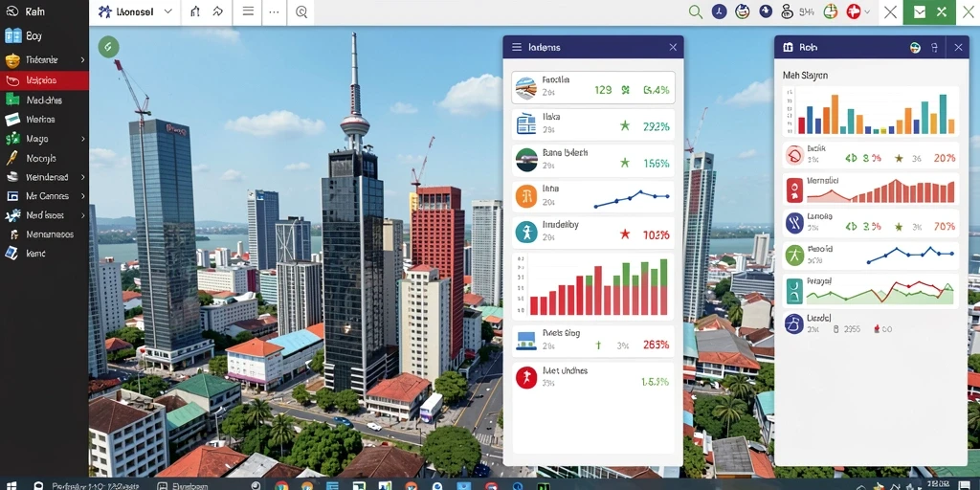Expand the dropdown arrow next to the toolbar title
This screenshot has width=980, height=490.
[x=167, y=11]
